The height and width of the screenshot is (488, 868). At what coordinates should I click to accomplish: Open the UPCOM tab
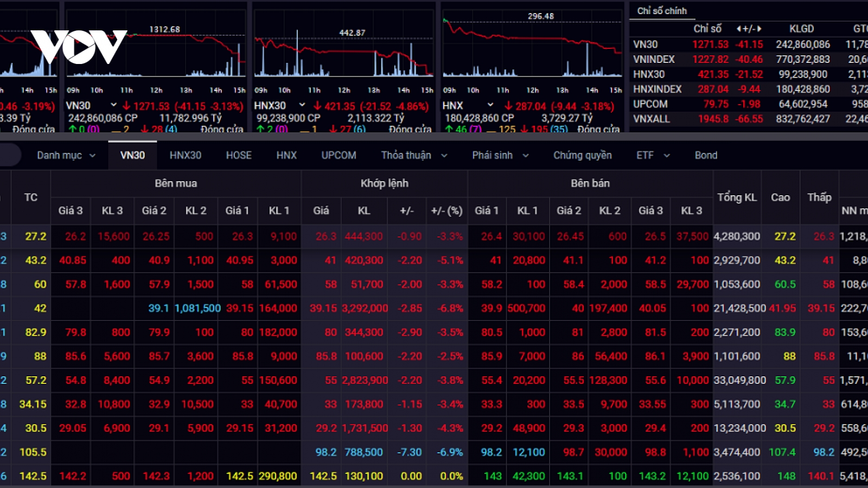[339, 155]
